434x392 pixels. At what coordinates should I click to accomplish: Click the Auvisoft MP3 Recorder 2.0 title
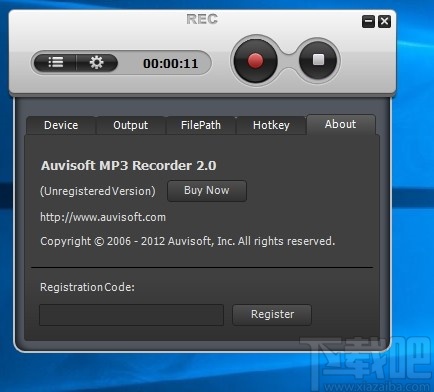click(x=129, y=166)
